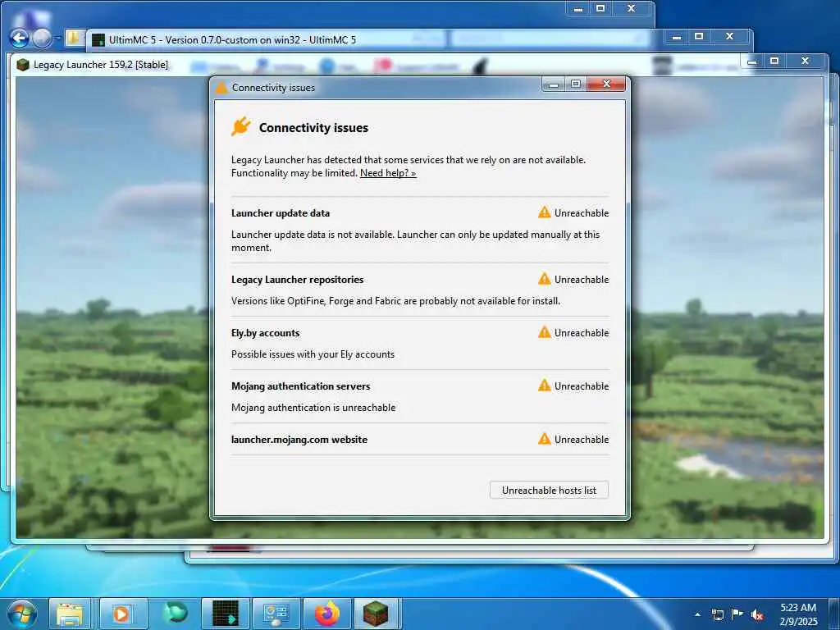Click warning icon for Mojang authentication servers
The height and width of the screenshot is (630, 840).
(x=545, y=386)
